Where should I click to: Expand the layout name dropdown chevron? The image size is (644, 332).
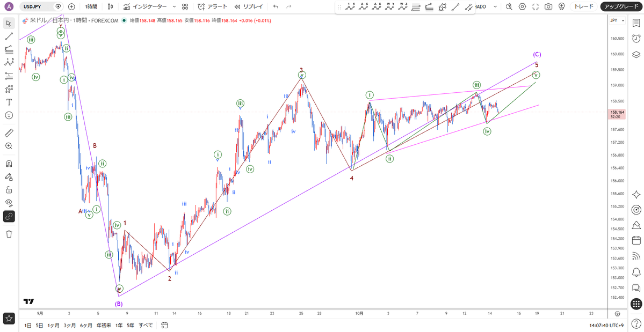[495, 6]
